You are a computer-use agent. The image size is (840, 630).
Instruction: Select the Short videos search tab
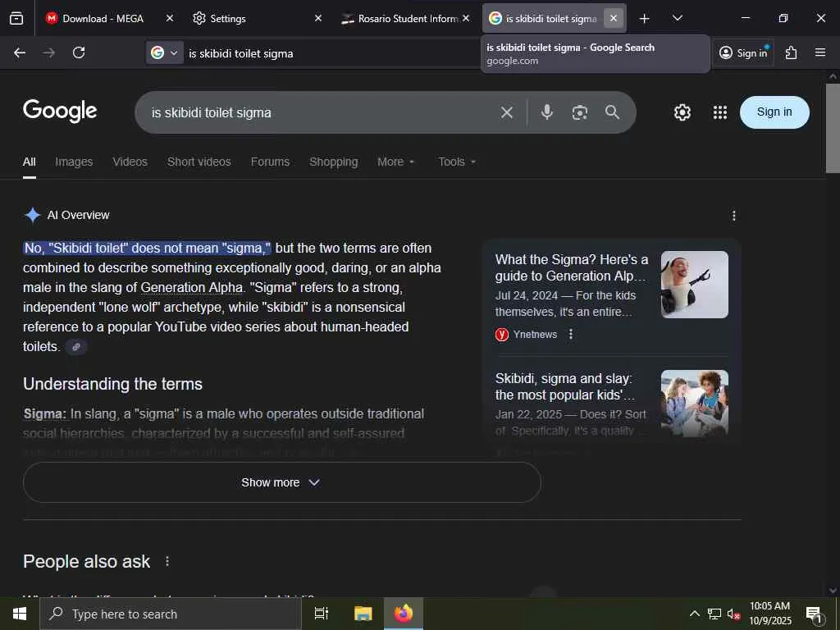point(199,162)
